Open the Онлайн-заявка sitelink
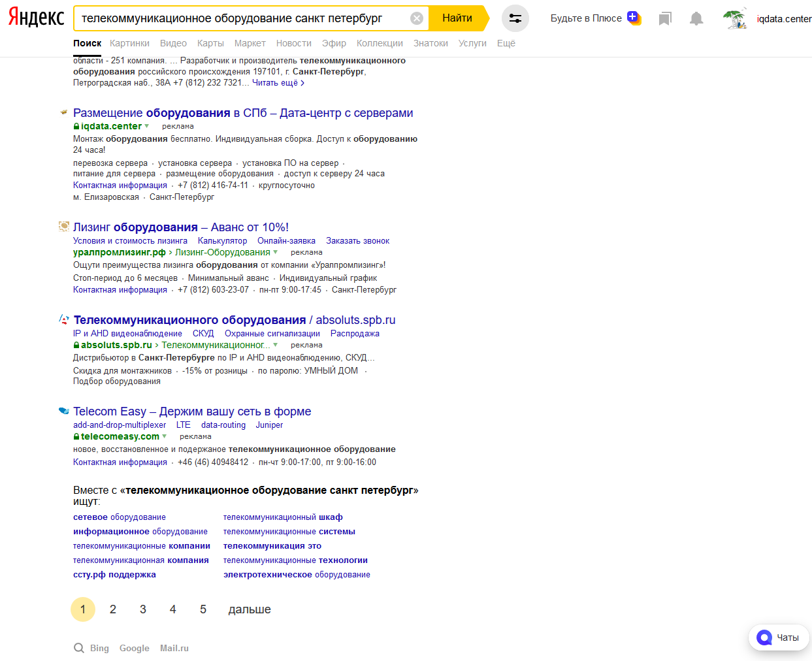The height and width of the screenshot is (661, 812). (x=286, y=241)
